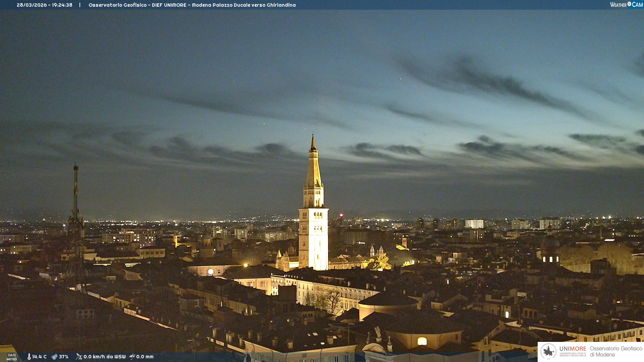Click the thermometer temperature icon
The width and height of the screenshot is (644, 362).
pos(29,357)
